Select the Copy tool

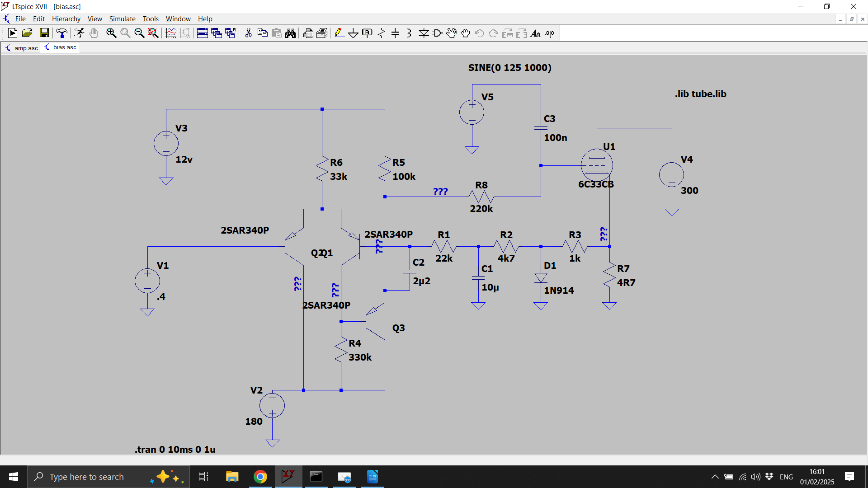point(262,33)
